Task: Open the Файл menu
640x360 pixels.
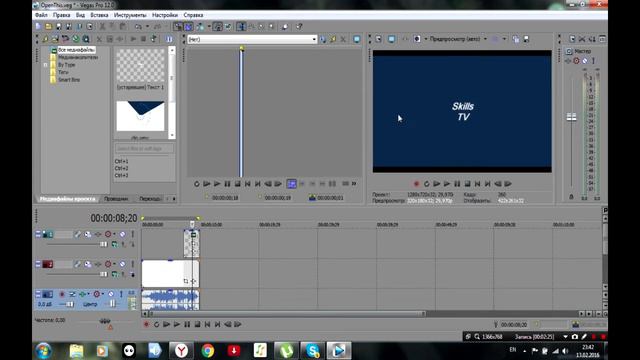Action: tap(41, 15)
